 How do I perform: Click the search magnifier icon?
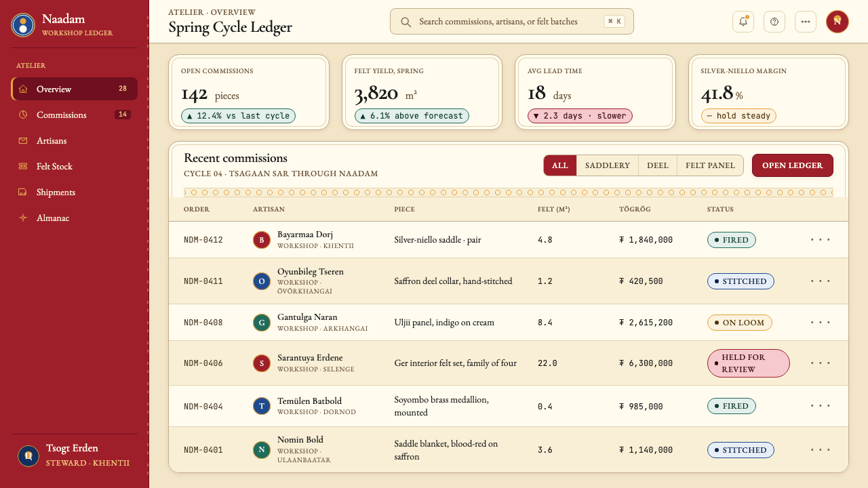406,22
